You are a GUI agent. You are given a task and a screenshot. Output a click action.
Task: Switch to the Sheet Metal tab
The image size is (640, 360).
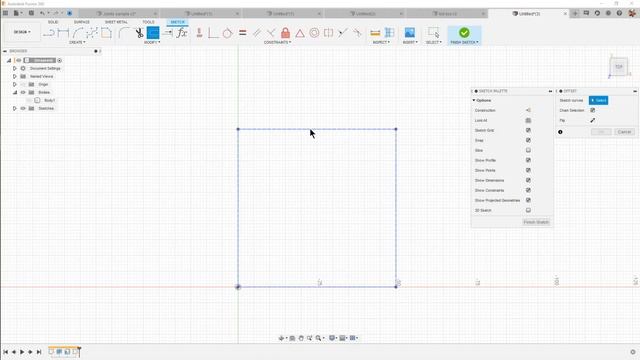pos(116,22)
